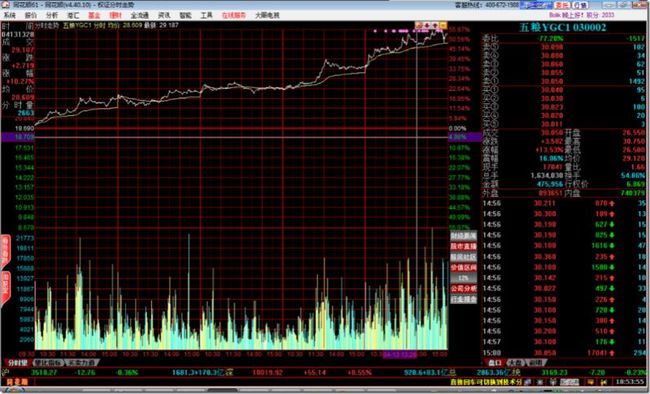This screenshot has height=394, width=650.
Task: Click the 股市直播 side button
Action: 463,246
